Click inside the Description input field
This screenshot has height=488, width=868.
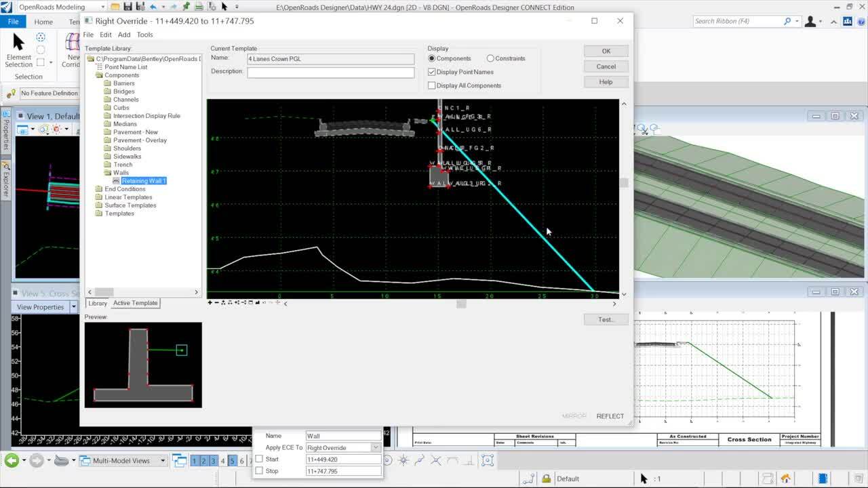click(x=330, y=72)
